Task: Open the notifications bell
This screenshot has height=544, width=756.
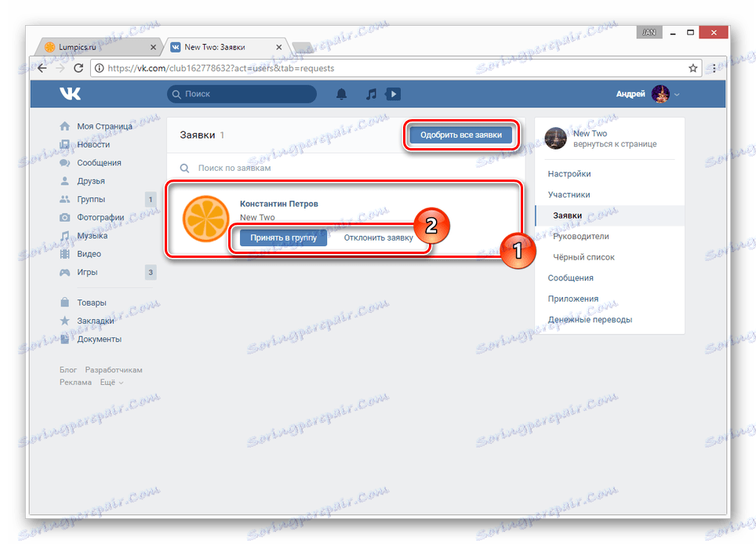Action: coord(341,94)
